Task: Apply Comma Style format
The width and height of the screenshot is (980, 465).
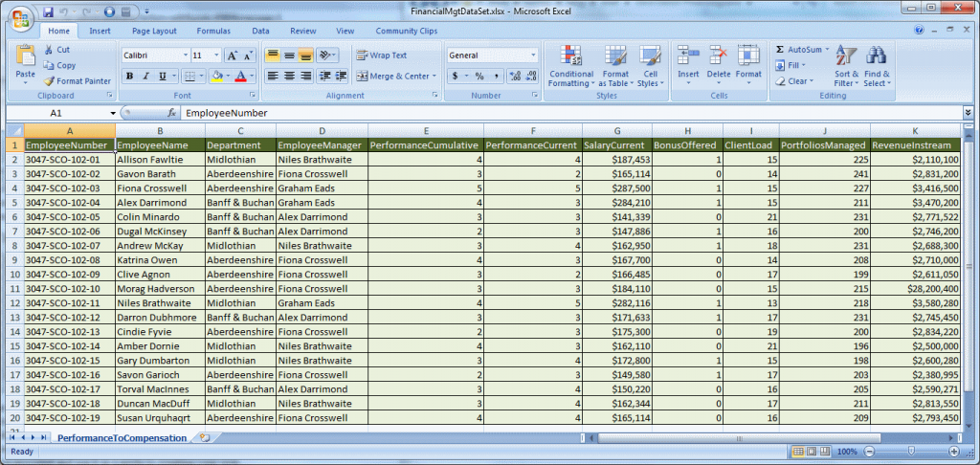Action: [496, 77]
